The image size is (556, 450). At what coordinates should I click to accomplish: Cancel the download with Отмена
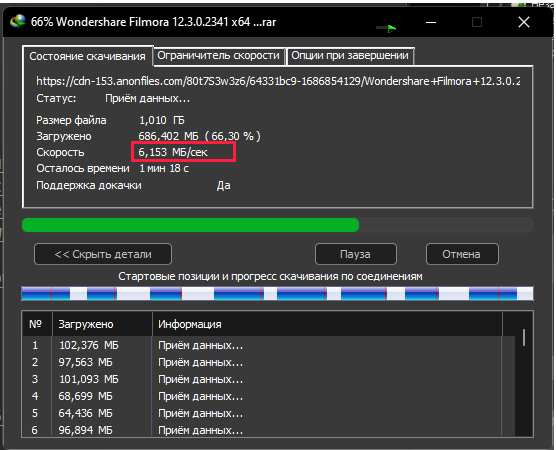[x=462, y=254]
